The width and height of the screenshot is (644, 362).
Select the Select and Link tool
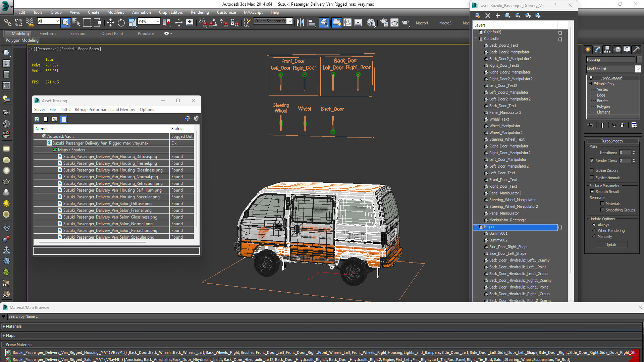coord(8,22)
